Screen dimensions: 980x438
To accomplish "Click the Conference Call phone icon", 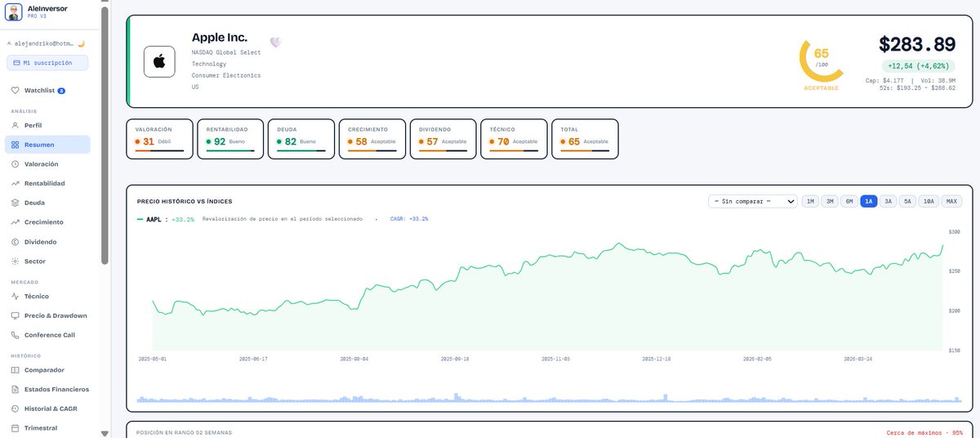I will 16,335.
